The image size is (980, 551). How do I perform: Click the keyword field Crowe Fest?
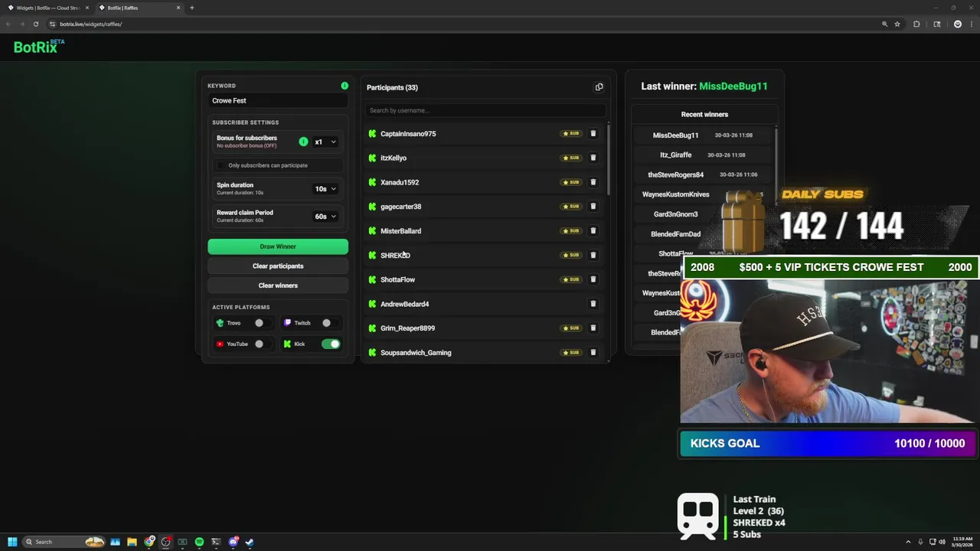pos(278,100)
